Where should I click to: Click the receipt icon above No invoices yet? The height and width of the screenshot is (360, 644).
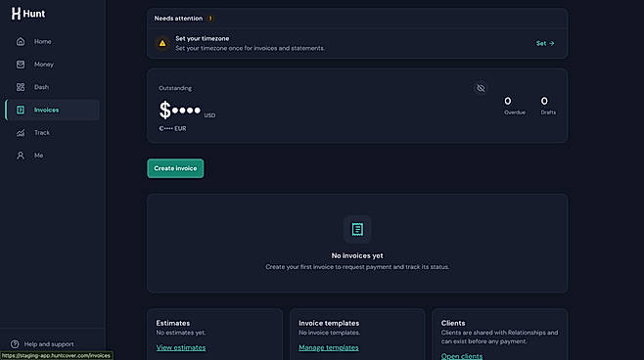(x=357, y=229)
